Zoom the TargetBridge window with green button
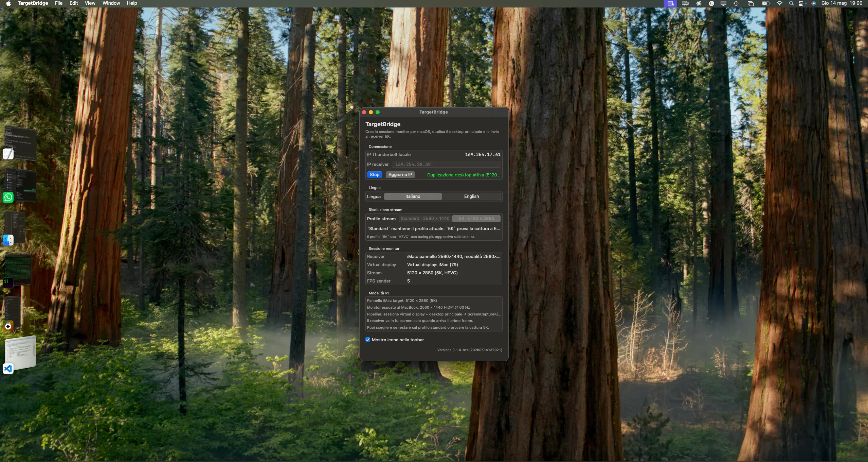 tap(378, 112)
